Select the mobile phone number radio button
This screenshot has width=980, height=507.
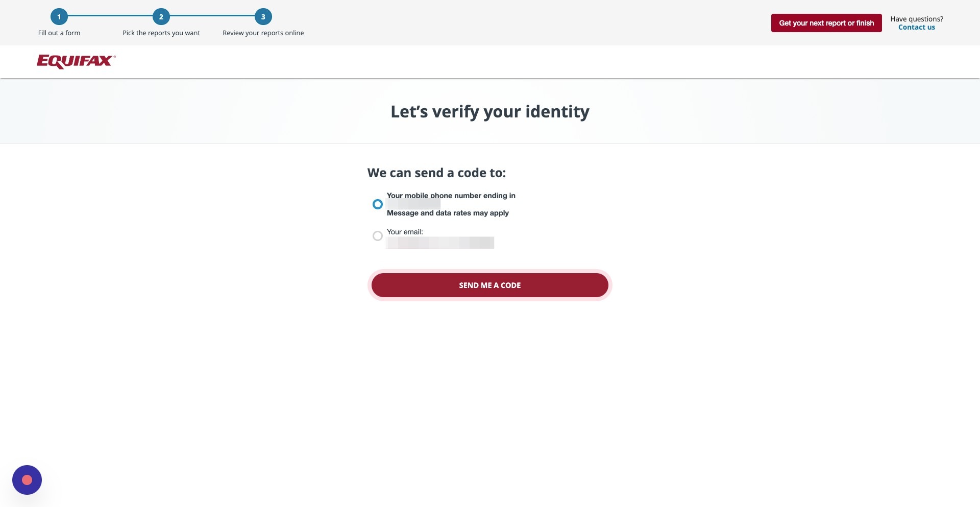tap(378, 204)
